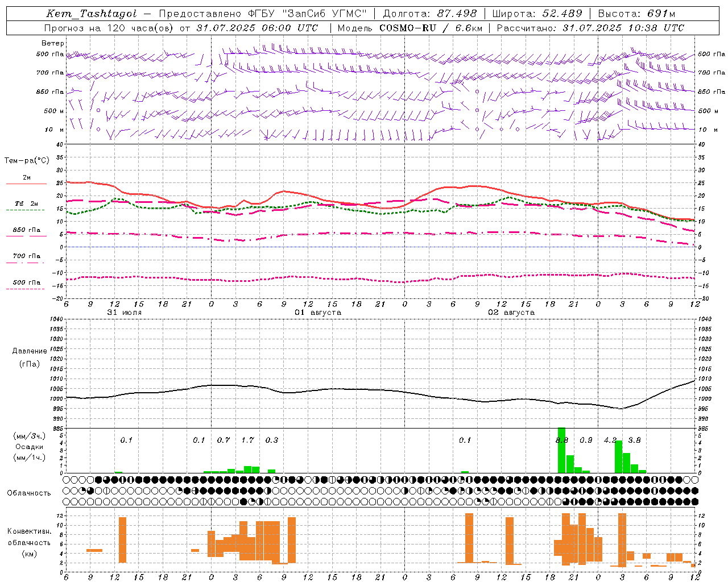Image resolution: width=728 pixels, height=582 pixels.
Task: Click the Осадки panel label
Action: click(30, 447)
